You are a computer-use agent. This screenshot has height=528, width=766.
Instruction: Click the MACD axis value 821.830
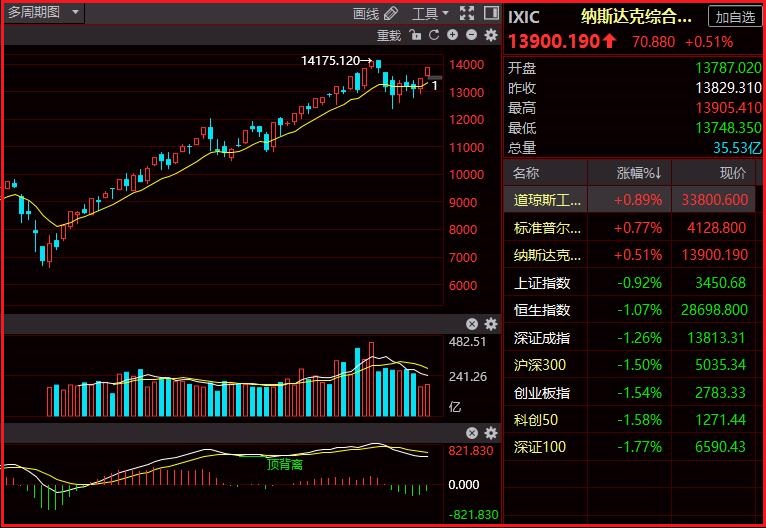[x=471, y=450]
